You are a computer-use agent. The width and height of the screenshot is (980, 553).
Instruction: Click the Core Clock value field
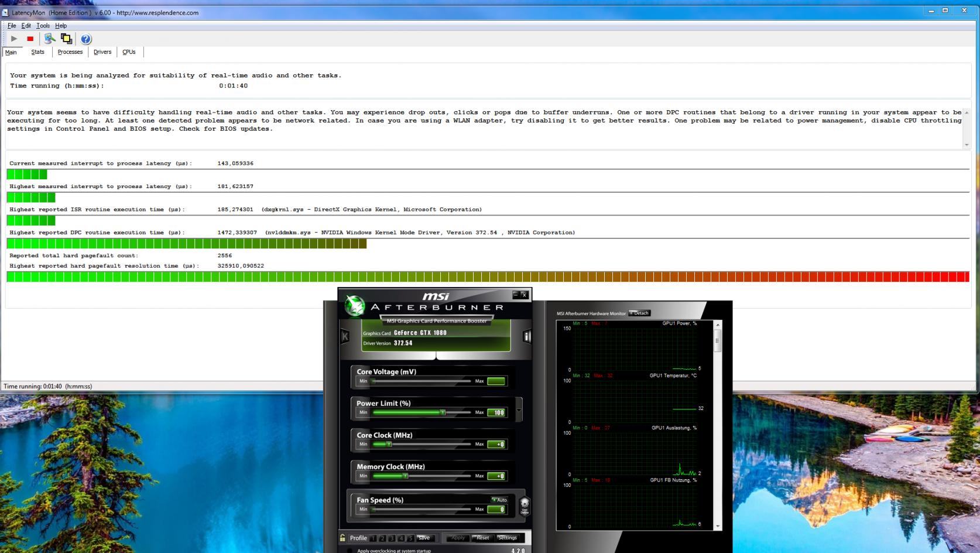496,444
